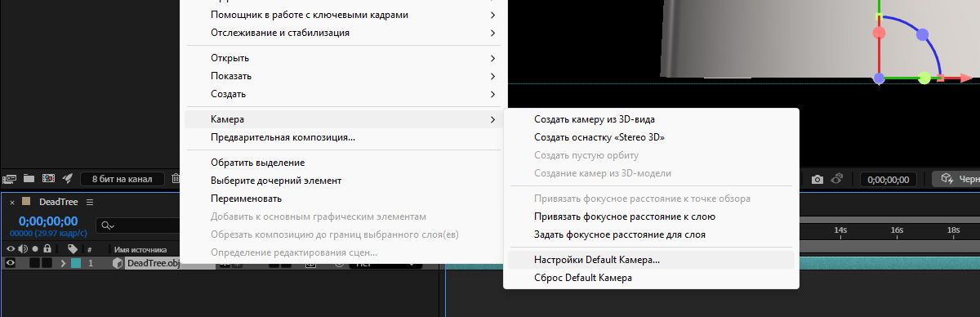Click the pink dot on the gizmo's vertical axis
The image size is (980, 317).
[x=880, y=33]
